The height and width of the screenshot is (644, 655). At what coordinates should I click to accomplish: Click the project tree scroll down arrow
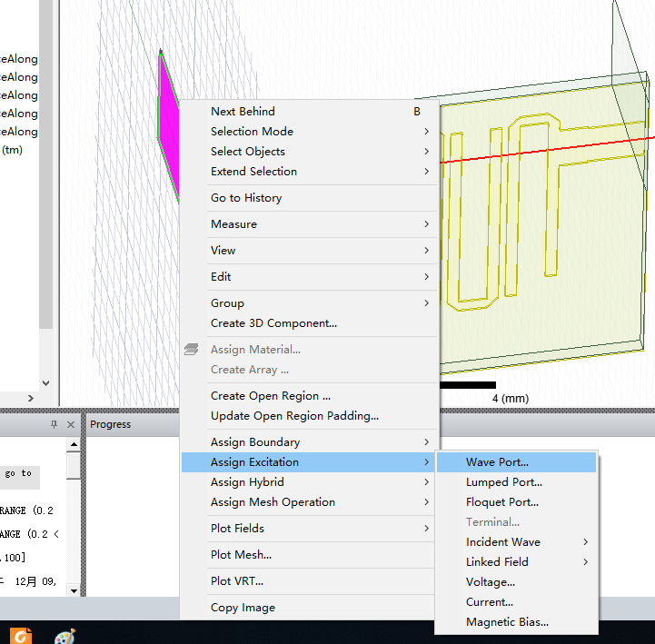click(x=46, y=383)
